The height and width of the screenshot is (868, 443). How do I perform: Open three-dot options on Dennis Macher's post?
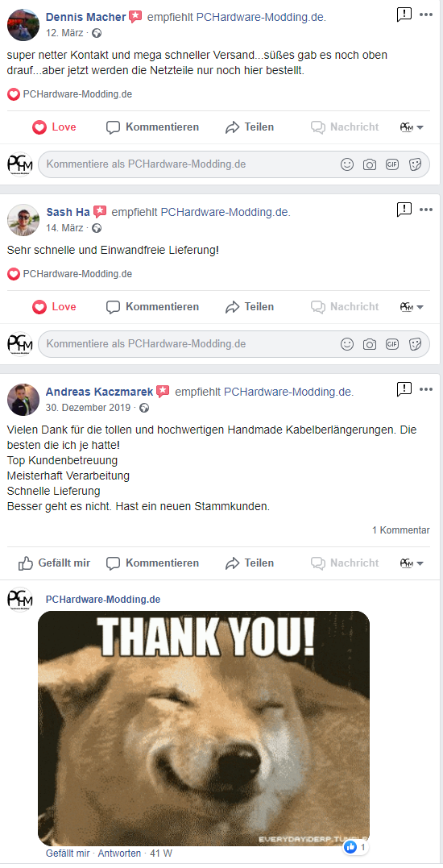pos(426,15)
